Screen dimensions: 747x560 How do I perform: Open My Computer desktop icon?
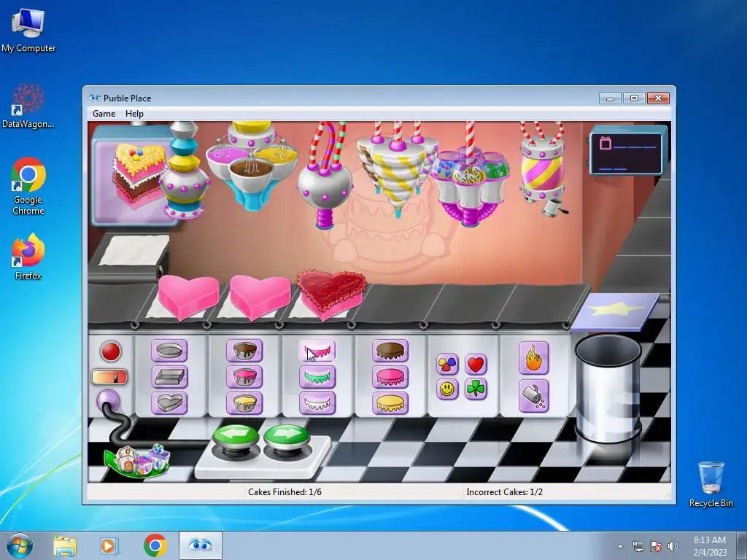[28, 31]
